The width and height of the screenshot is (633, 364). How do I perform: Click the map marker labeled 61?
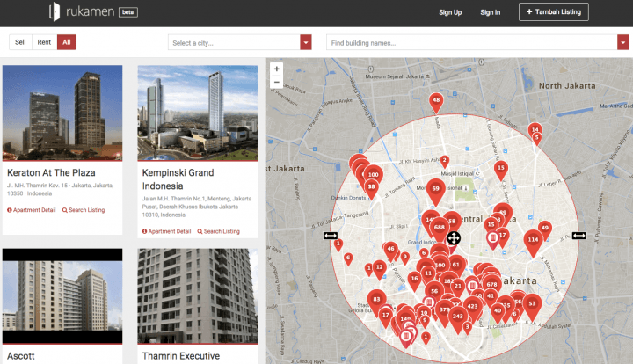(456, 266)
